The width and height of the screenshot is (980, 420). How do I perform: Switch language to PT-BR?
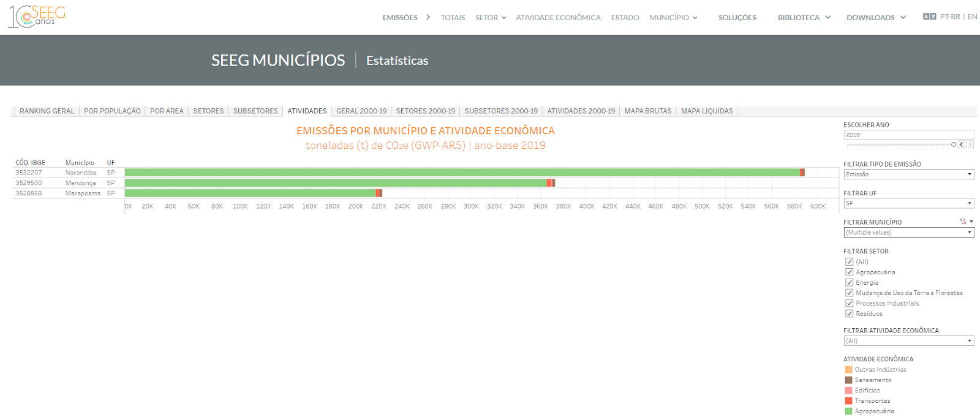click(950, 17)
